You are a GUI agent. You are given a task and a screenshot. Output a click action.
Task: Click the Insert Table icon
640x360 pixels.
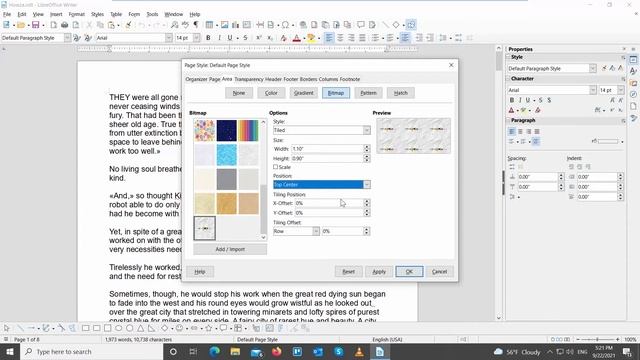pos(209,25)
